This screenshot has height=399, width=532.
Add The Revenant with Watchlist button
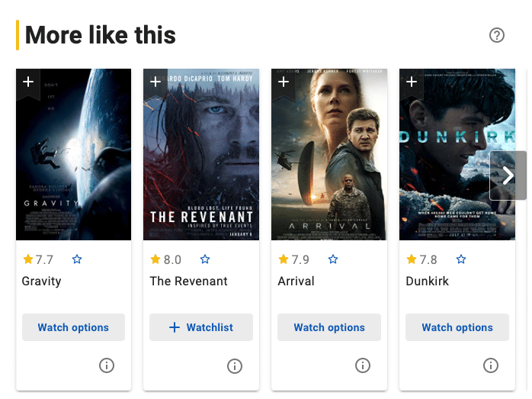pyautogui.click(x=201, y=327)
